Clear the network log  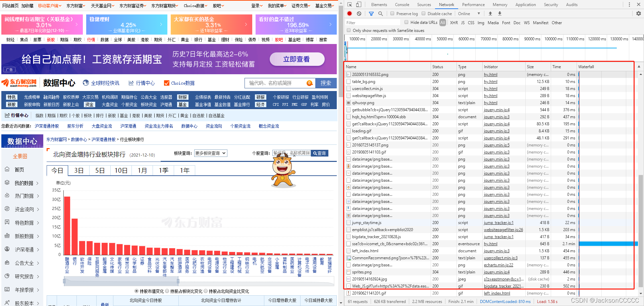point(359,13)
